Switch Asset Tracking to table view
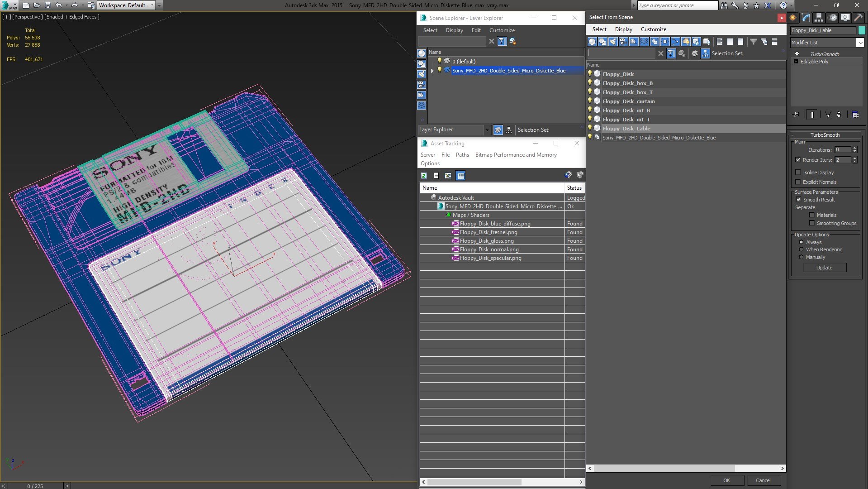This screenshot has height=489, width=868. coord(460,176)
